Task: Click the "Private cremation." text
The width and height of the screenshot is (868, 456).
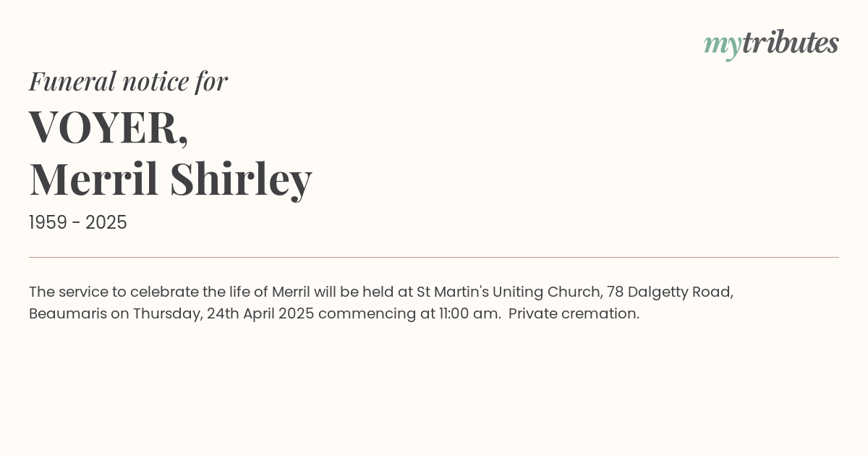Action: click(x=574, y=313)
